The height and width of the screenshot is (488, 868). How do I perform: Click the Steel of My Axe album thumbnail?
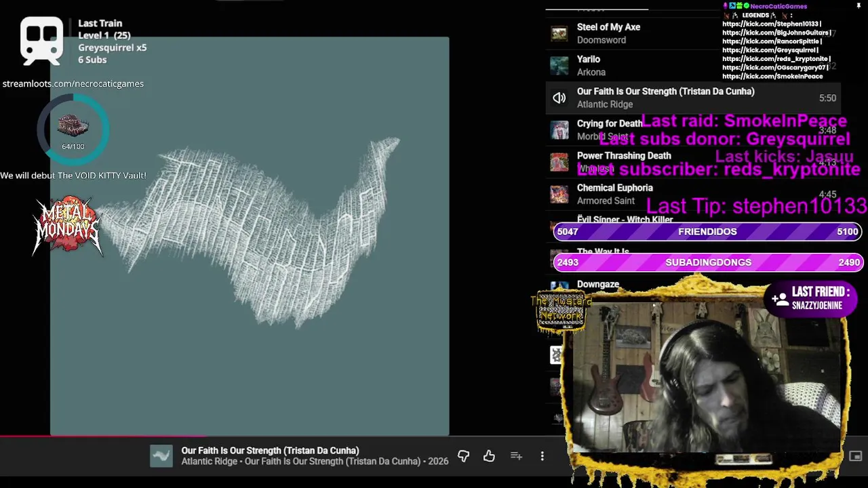coord(559,33)
